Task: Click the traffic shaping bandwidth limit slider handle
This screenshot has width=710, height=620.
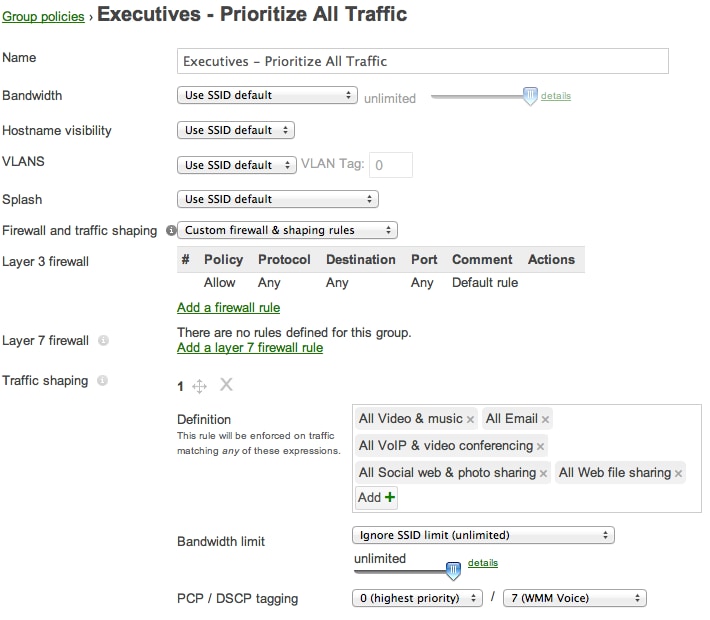Action: 453,571
